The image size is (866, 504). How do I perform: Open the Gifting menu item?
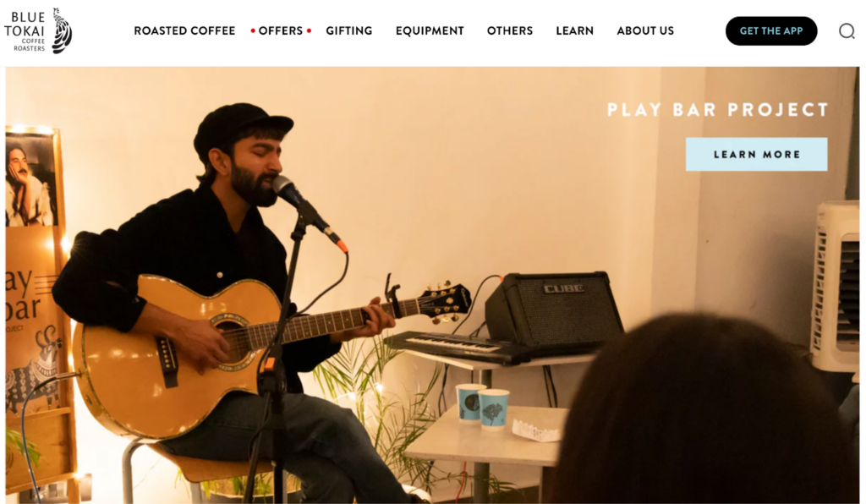coord(349,31)
